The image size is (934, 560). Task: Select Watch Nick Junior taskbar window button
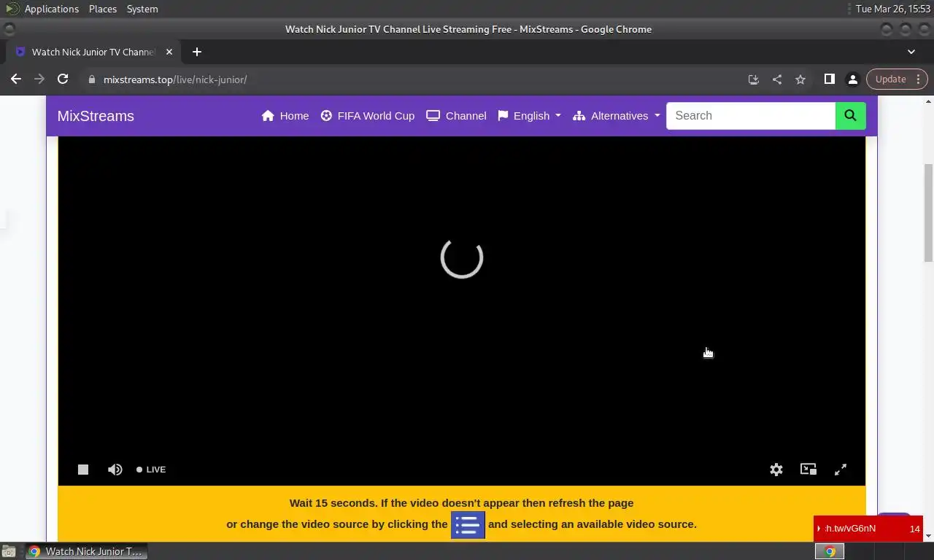87,551
